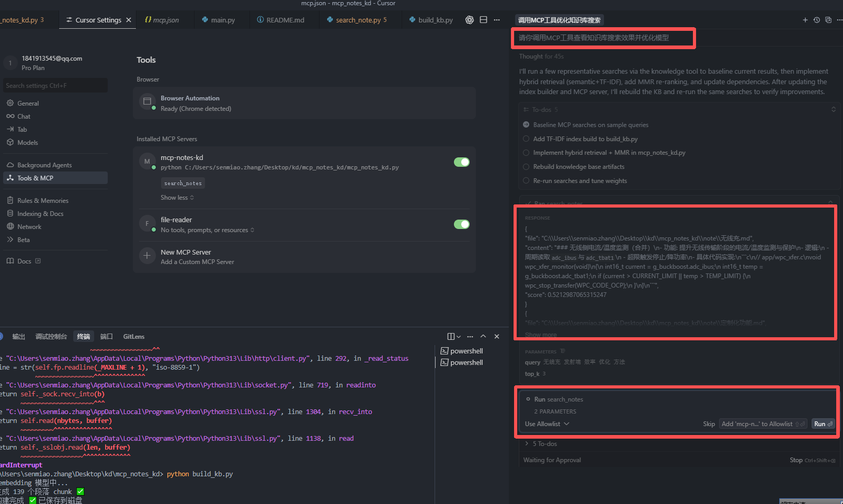843x504 pixels.
Task: Click the Browser Automation icon
Action: (147, 101)
